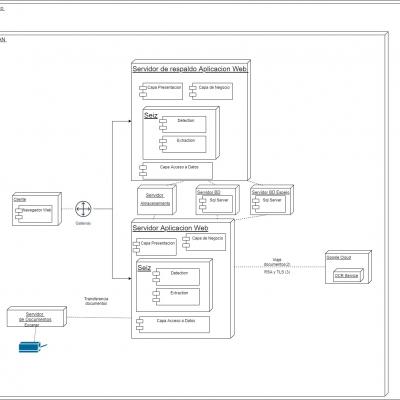The height and width of the screenshot is (400, 400).
Task: Select the Servidor de Documentos Escaner node
Action: point(37,317)
